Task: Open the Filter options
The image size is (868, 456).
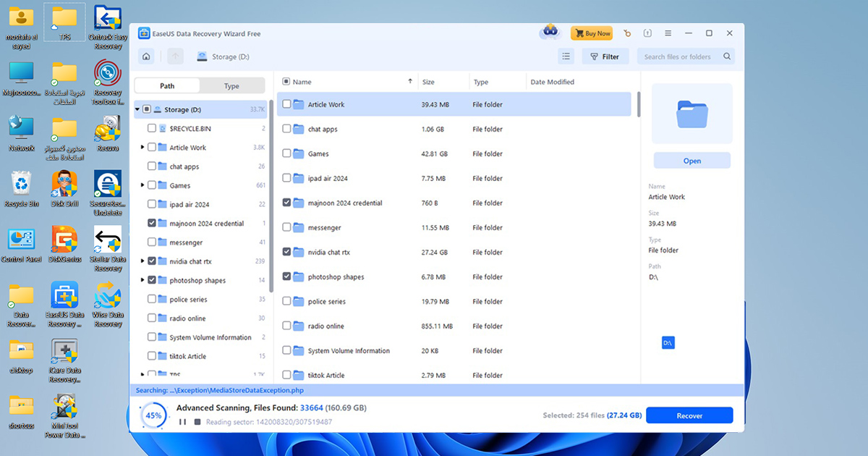Action: (605, 56)
